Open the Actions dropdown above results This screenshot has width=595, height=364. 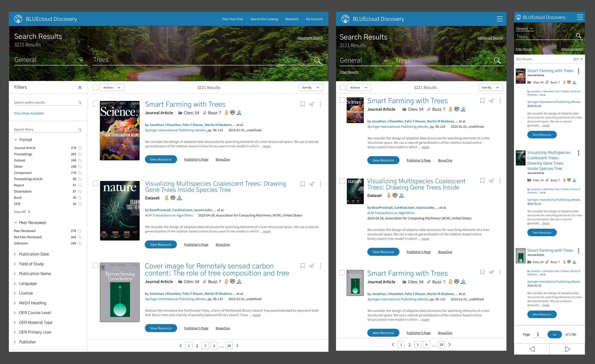tap(112, 87)
